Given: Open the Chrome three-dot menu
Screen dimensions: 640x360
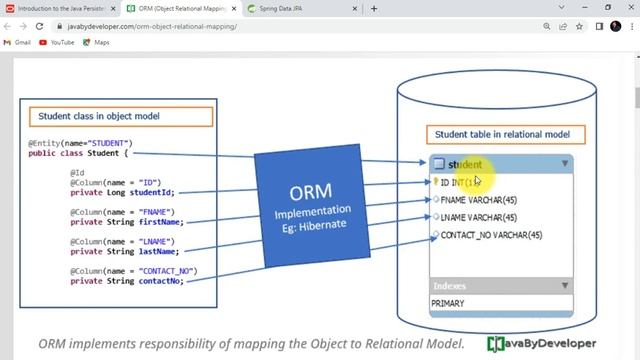Looking at the screenshot, I should 632,27.
